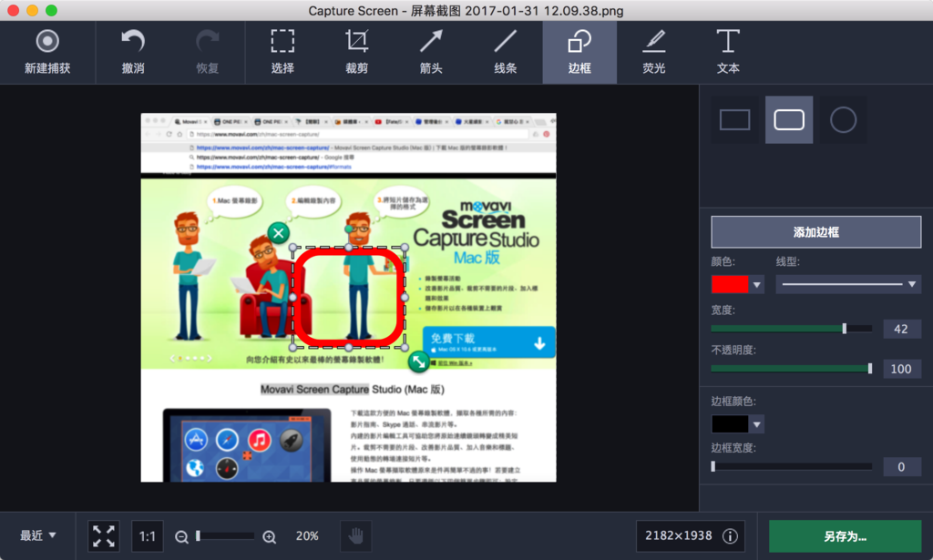
Task: Click the 20% zoom percentage text
Action: point(307,536)
